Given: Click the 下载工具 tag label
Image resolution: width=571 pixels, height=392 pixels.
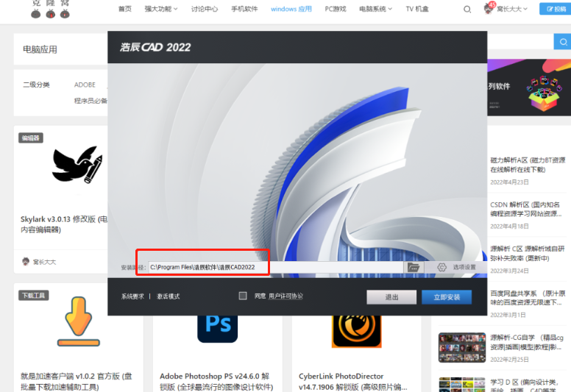Looking at the screenshot, I should tap(34, 295).
